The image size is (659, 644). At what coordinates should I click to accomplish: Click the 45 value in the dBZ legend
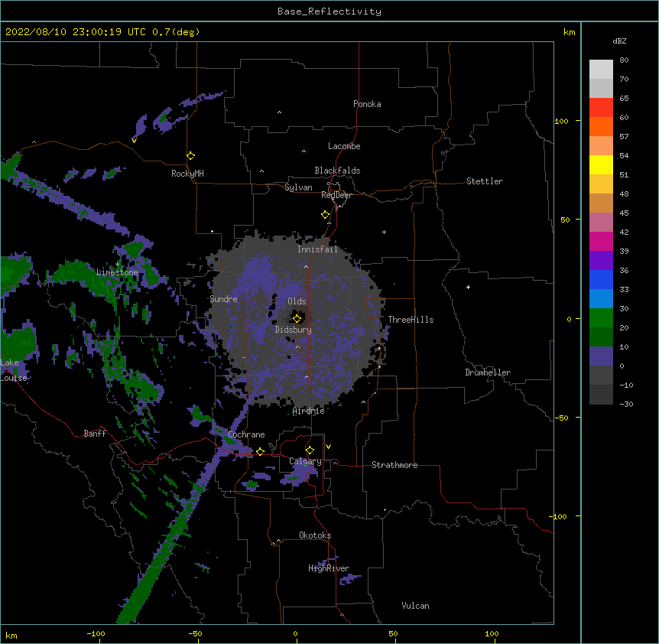pos(624,213)
